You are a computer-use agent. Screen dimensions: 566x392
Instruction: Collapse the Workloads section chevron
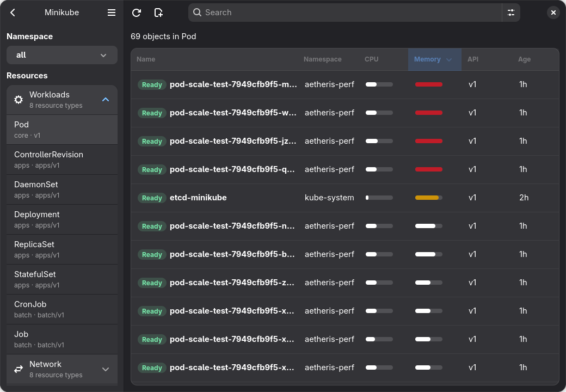tap(106, 100)
